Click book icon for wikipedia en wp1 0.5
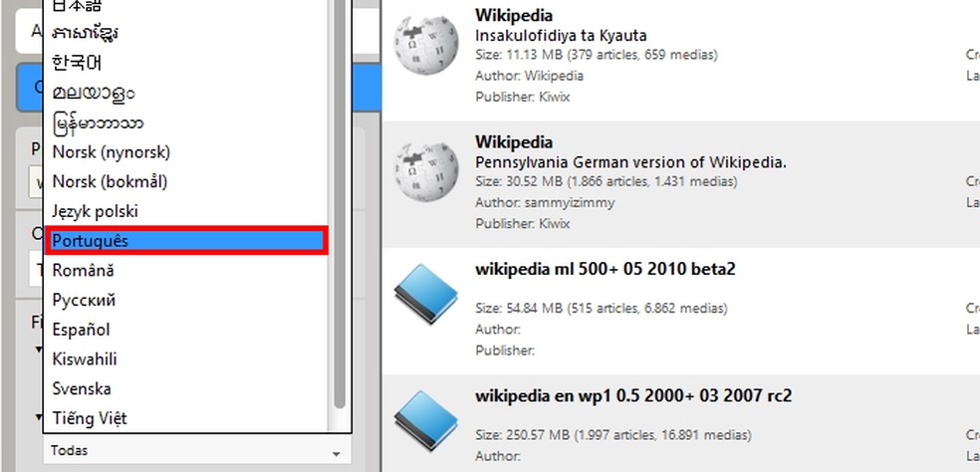Image resolution: width=980 pixels, height=472 pixels. (425, 421)
